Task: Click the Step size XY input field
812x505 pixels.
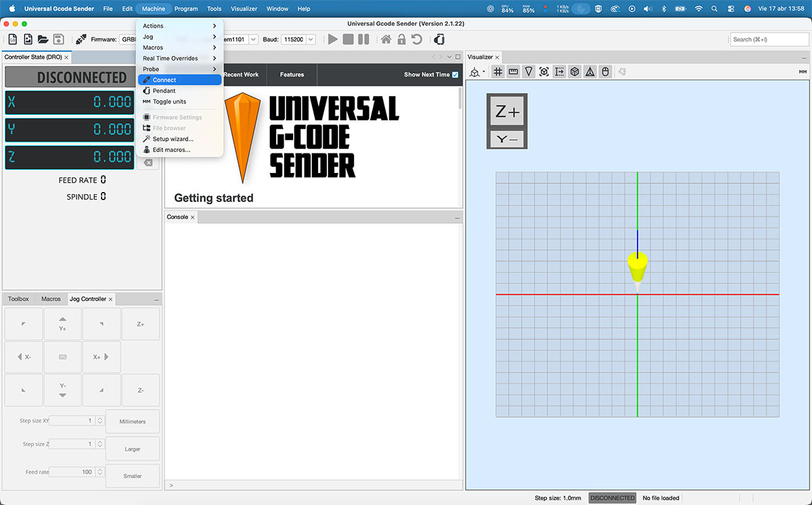Action: coord(72,420)
